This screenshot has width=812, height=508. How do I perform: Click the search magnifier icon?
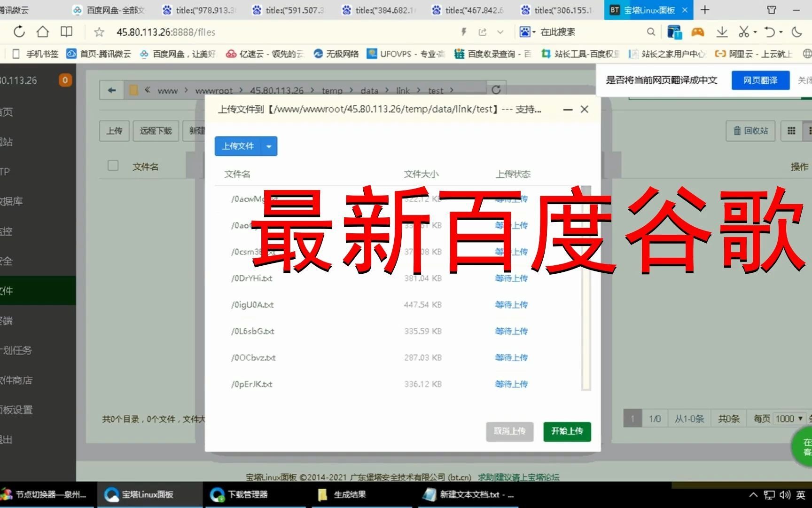651,32
